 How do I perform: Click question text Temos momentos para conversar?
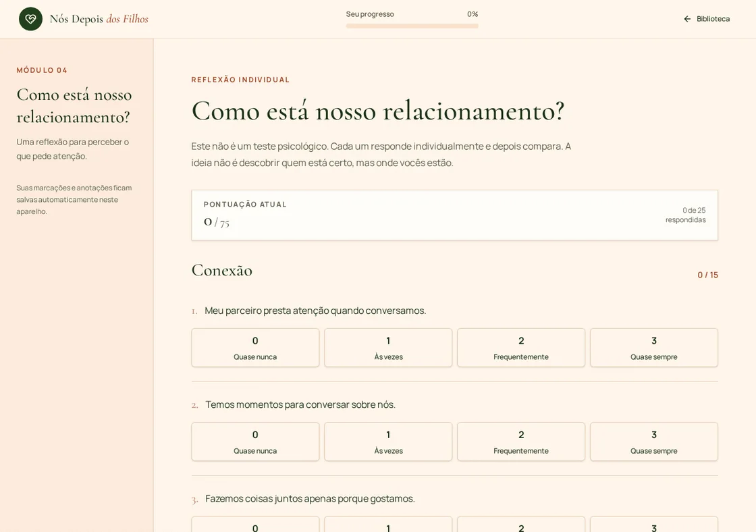click(x=300, y=404)
